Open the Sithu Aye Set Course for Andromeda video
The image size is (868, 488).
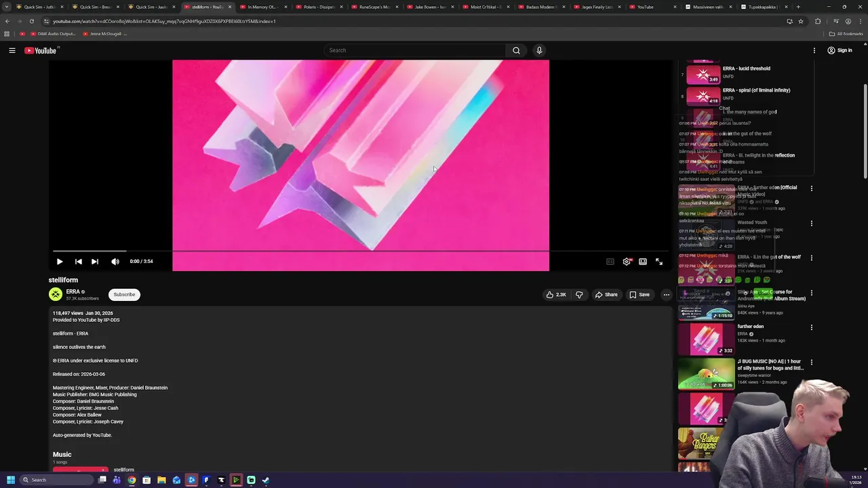pos(770,296)
